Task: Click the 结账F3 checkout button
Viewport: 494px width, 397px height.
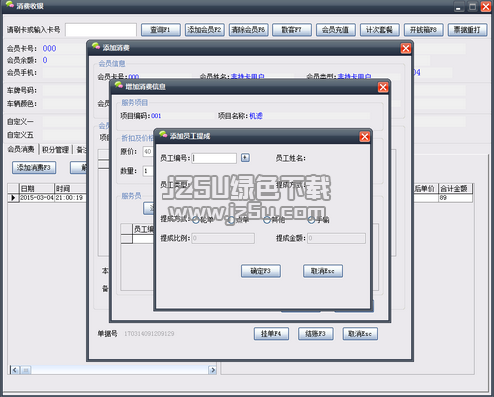Action: 316,334
